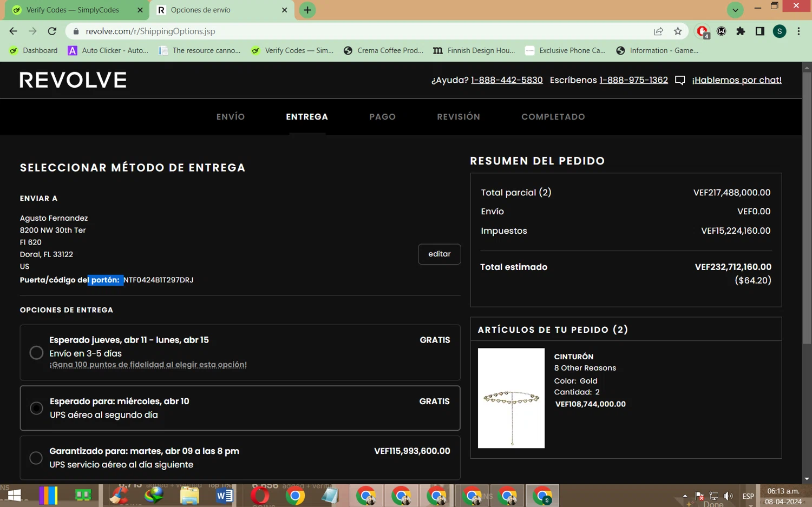
Task: Select the ENTREGA checkout step
Action: pos(307,117)
